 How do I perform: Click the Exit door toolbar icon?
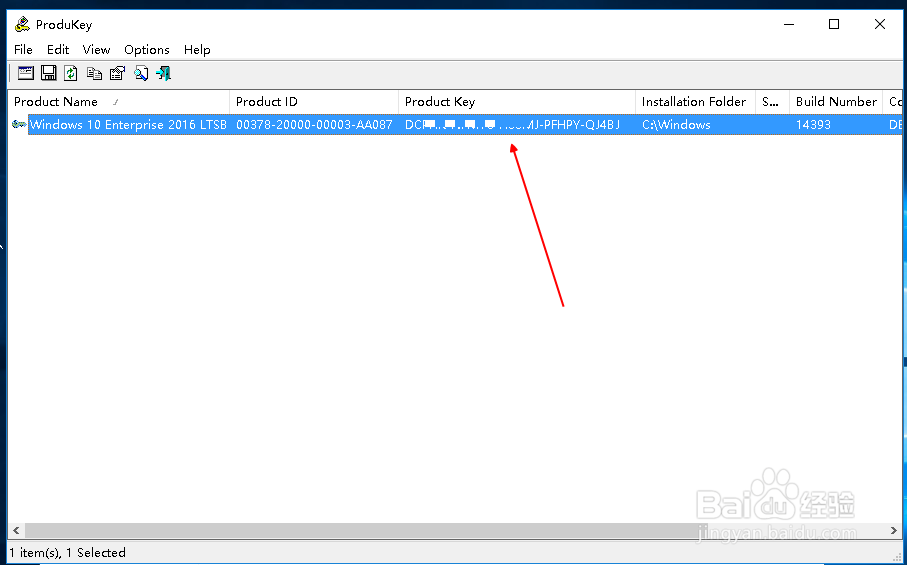(x=164, y=73)
